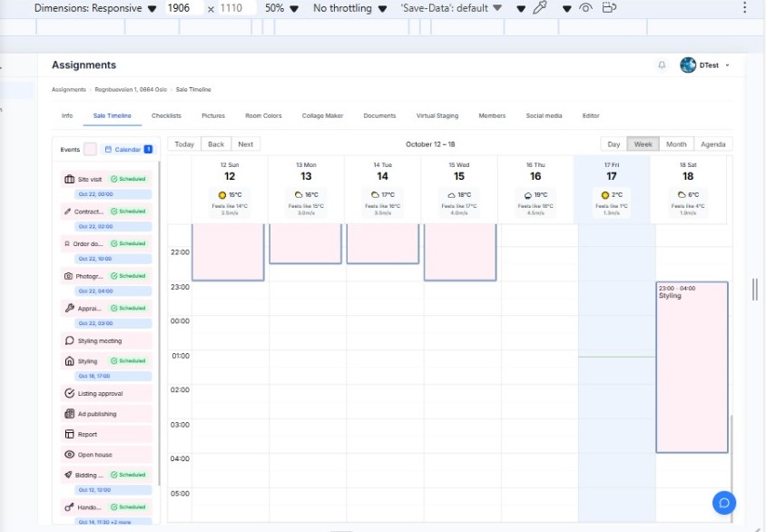Screen dimensions: 766x532
Task: Click the eyedropper icon in DevTools toolbar
Action: (x=539, y=8)
